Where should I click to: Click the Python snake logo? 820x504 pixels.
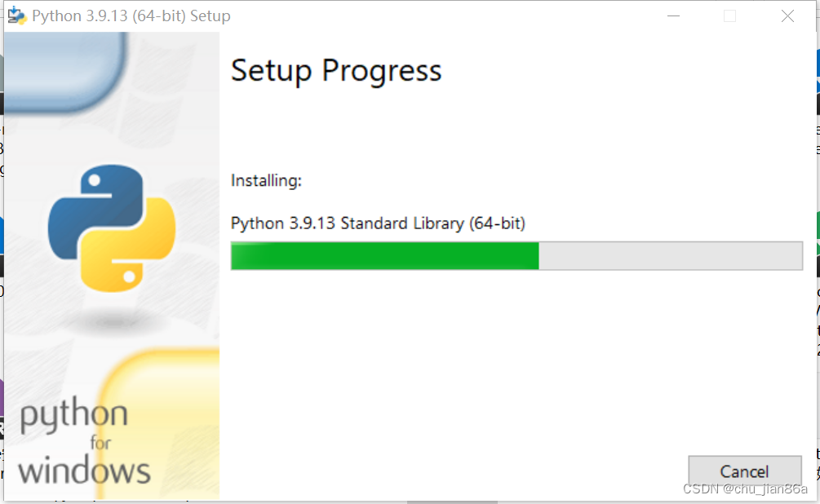pos(112,228)
